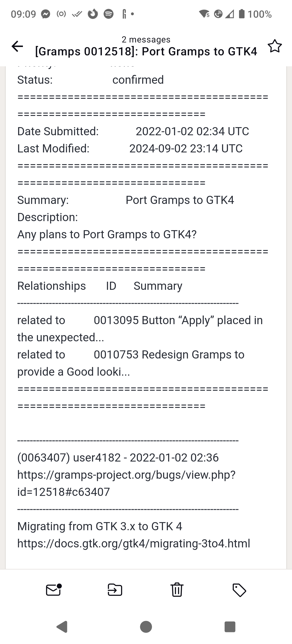Mark the message as unread
292x644 pixels.
pos(54,590)
